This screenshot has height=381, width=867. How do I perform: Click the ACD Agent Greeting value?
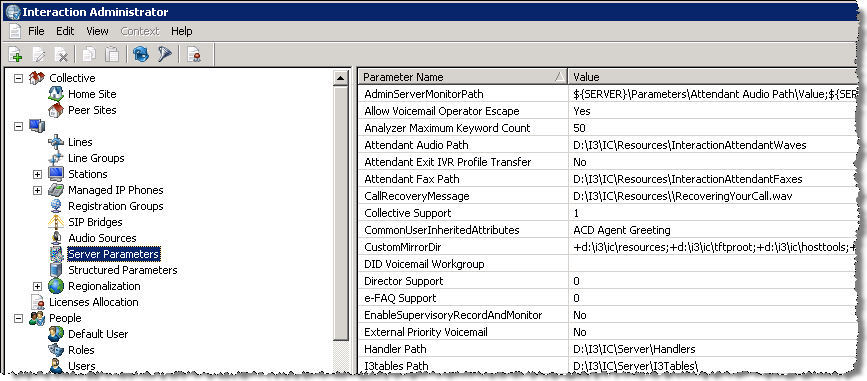pyautogui.click(x=621, y=230)
